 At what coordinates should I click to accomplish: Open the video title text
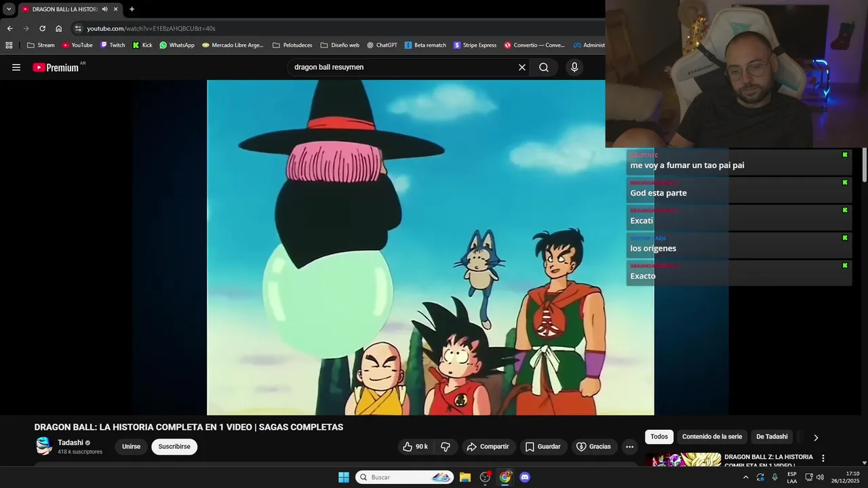[x=189, y=427]
